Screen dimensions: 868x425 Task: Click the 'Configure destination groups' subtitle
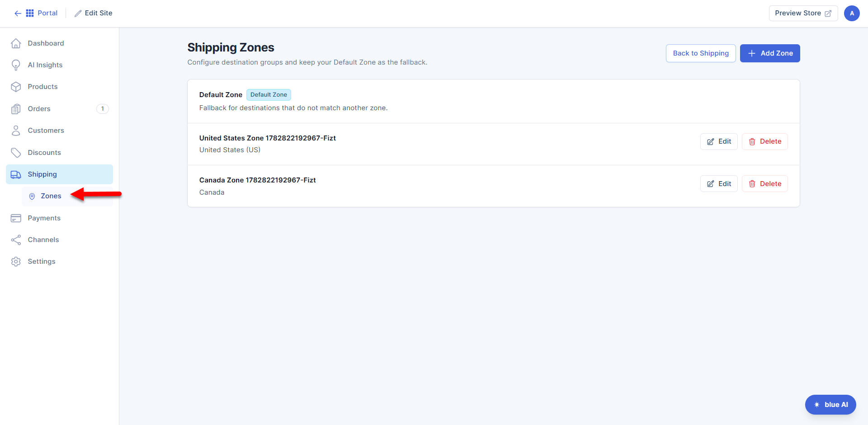pyautogui.click(x=307, y=62)
